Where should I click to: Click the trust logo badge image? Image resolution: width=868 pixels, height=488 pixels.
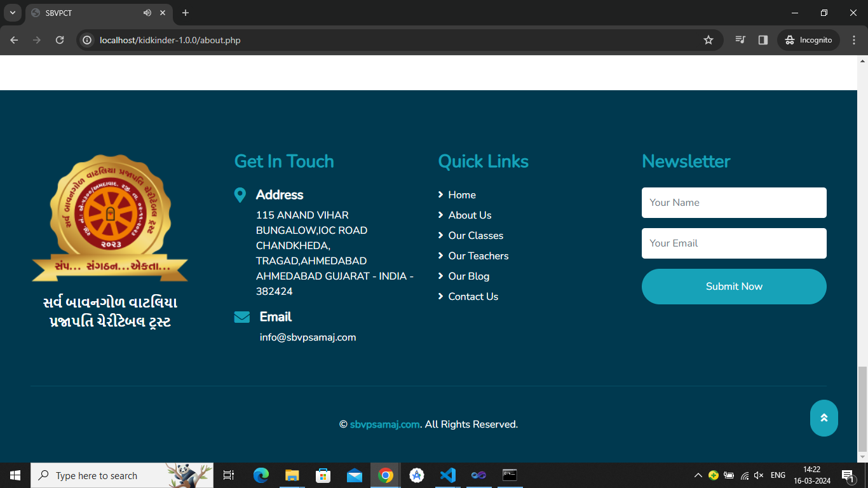[x=110, y=218]
